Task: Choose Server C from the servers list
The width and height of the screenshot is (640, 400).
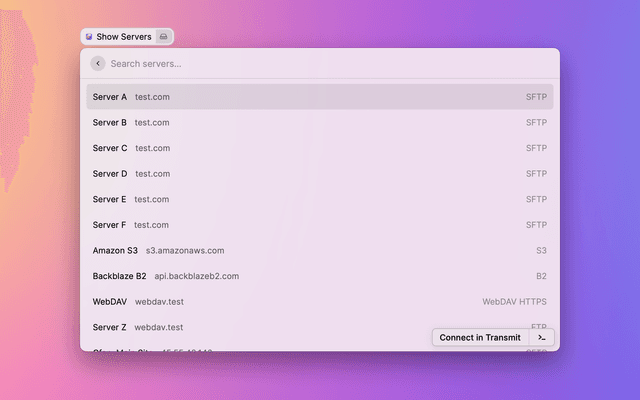Action: tap(110, 148)
